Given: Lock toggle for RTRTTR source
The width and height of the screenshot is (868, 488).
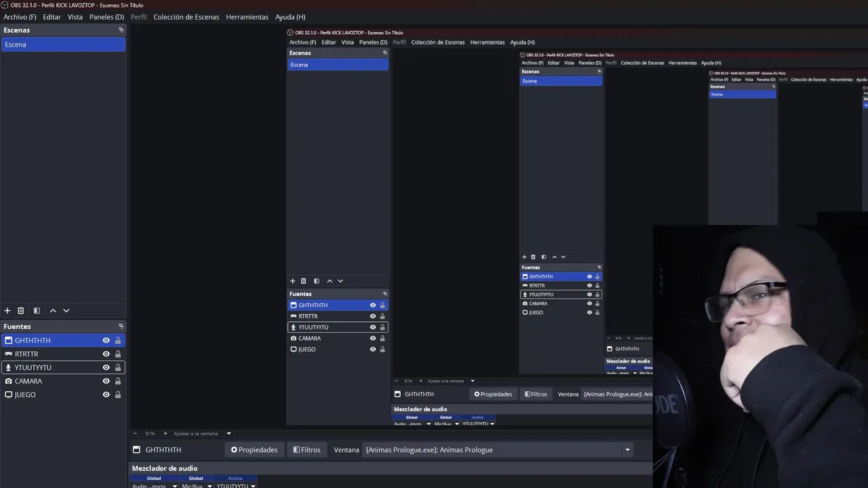Looking at the screenshot, I should [x=118, y=354].
